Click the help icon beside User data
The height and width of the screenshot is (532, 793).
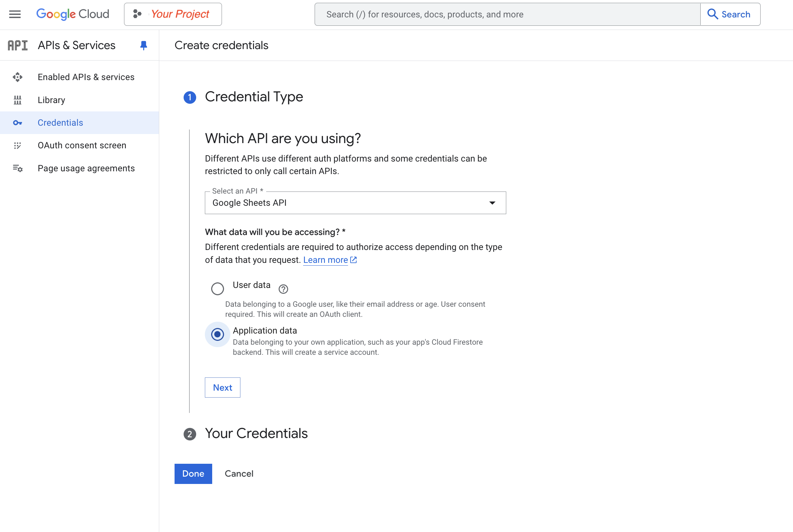pyautogui.click(x=283, y=289)
